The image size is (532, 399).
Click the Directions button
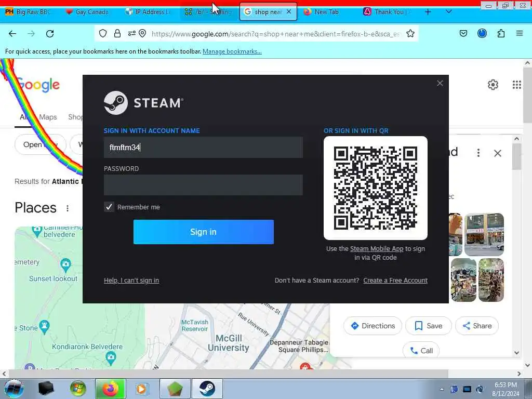pos(373,326)
